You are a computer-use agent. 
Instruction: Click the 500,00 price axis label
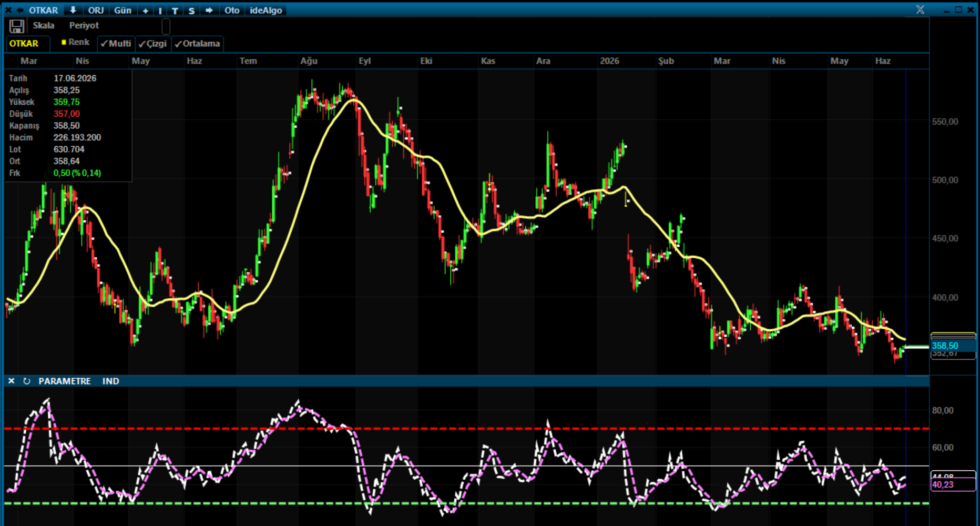click(945, 180)
